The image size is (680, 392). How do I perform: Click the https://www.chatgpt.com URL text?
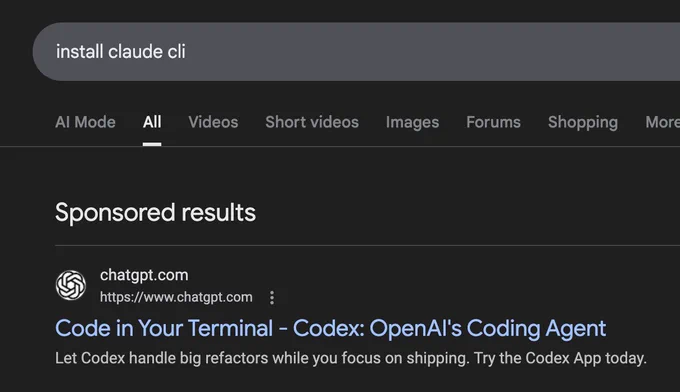(x=176, y=297)
